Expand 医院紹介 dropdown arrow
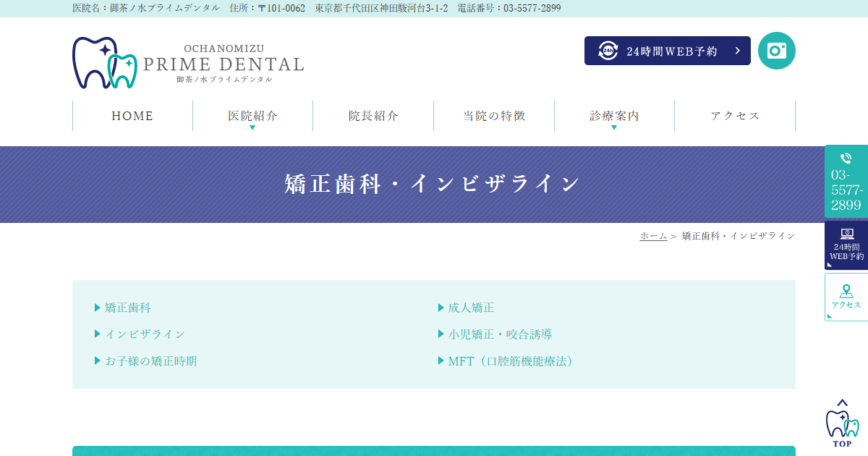 coord(252,127)
